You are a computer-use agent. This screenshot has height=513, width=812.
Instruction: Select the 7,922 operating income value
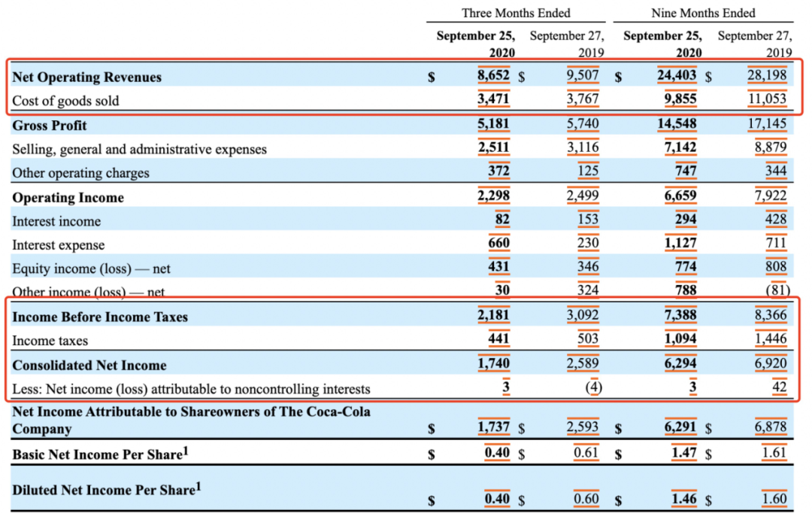tap(771, 196)
